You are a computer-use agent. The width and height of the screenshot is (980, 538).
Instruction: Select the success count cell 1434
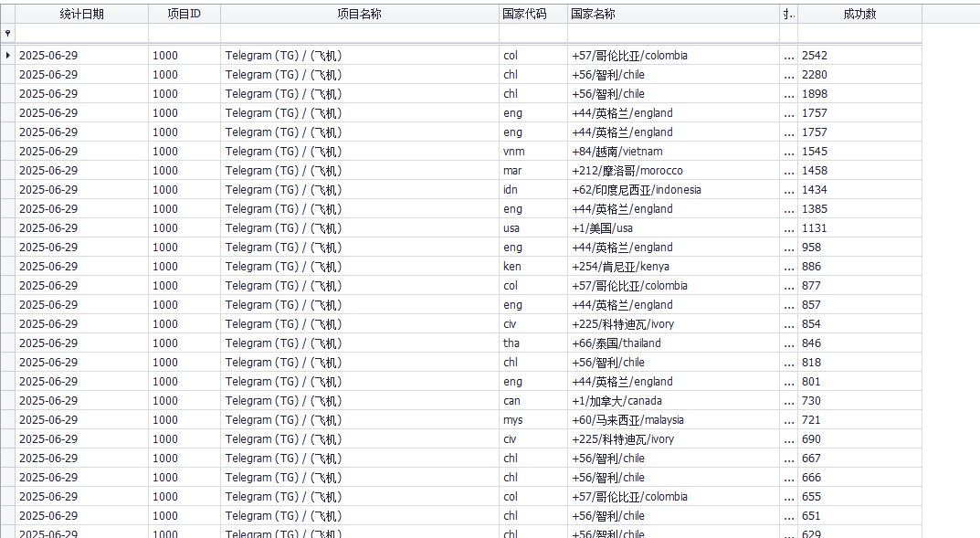click(859, 189)
